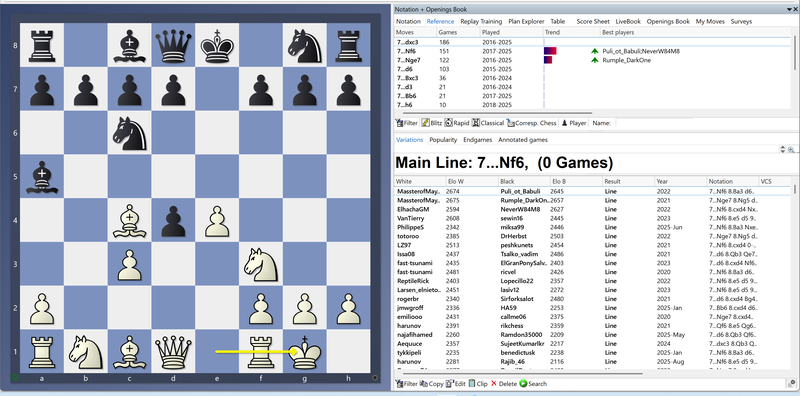The height and width of the screenshot is (396, 800).
Task: Select the Annotated games sub-tab
Action: (523, 139)
